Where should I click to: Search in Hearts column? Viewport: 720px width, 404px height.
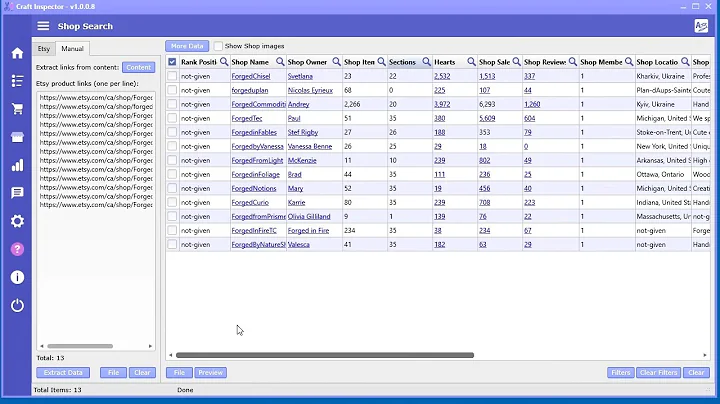tap(472, 62)
